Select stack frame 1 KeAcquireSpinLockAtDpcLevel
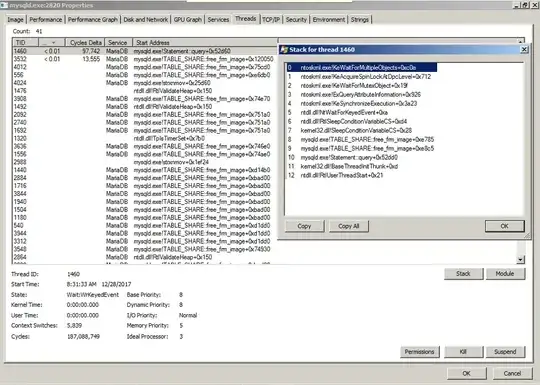540x385 pixels. point(362,76)
